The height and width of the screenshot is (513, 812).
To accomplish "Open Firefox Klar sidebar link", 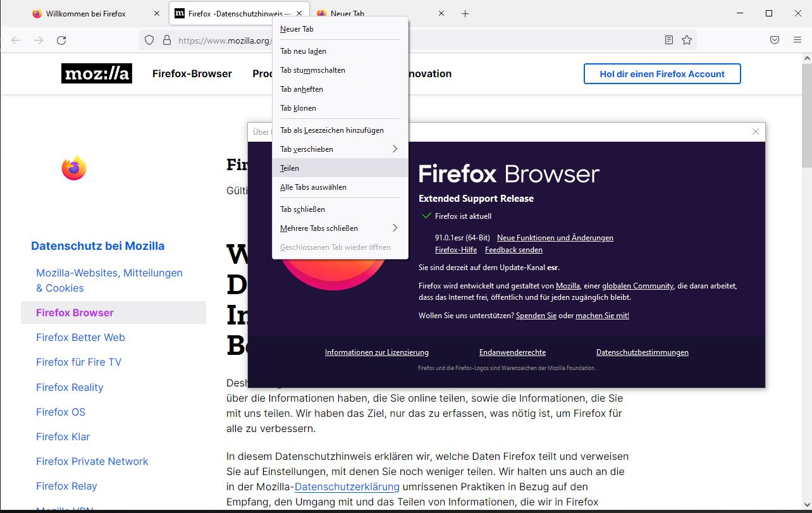I will coord(63,436).
